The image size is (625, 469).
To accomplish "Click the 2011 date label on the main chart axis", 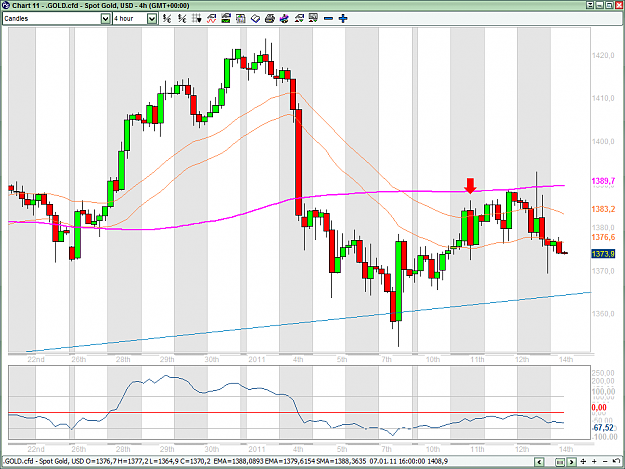I will (x=257, y=359).
